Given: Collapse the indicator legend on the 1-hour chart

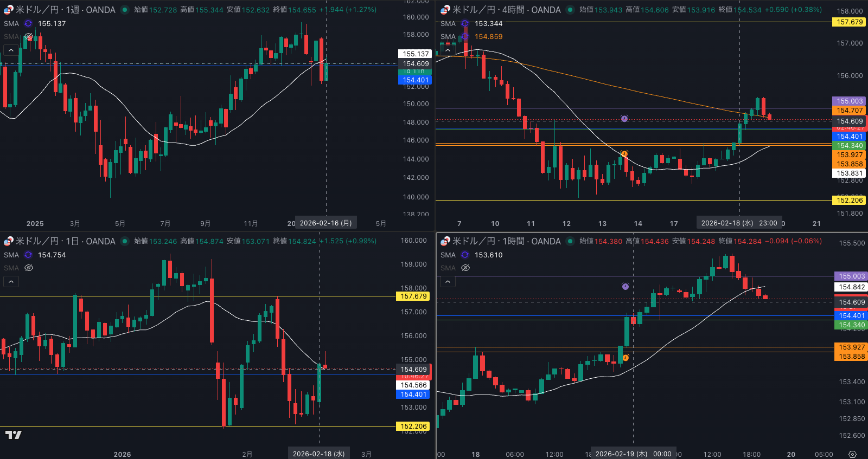Looking at the screenshot, I should [x=447, y=281].
